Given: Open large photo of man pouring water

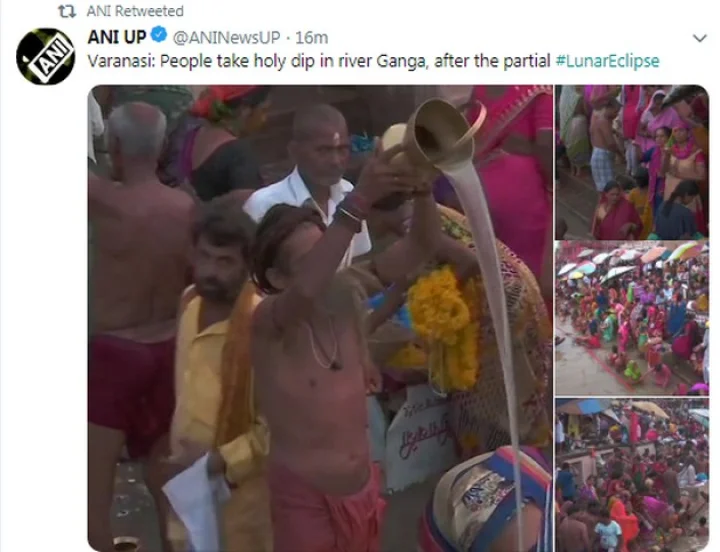Looking at the screenshot, I should pyautogui.click(x=320, y=318).
